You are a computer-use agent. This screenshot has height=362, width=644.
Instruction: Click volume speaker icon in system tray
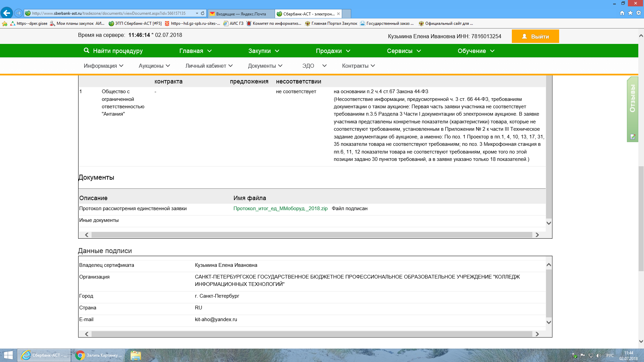(x=599, y=356)
